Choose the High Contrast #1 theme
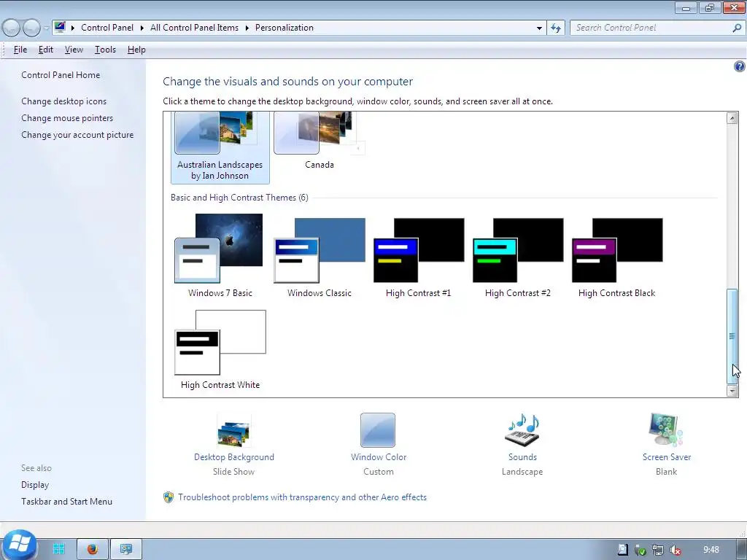The width and height of the screenshot is (747, 560). click(418, 256)
